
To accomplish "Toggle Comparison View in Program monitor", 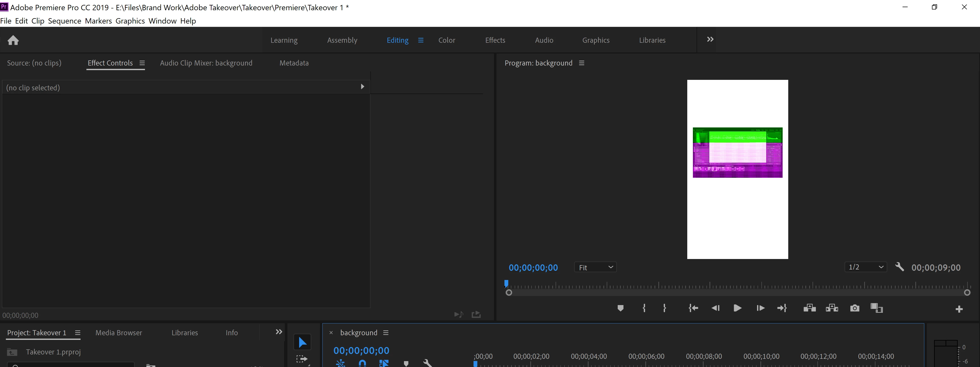I will 876,308.
